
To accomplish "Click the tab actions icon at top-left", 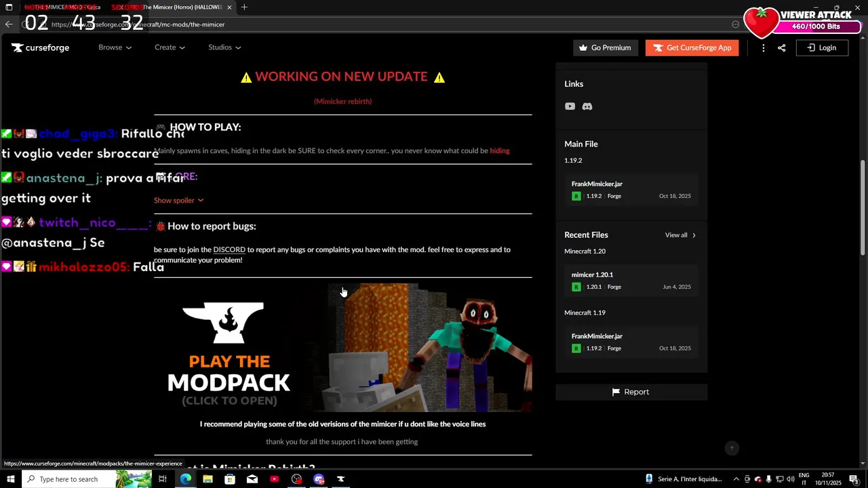I will pyautogui.click(x=9, y=7).
